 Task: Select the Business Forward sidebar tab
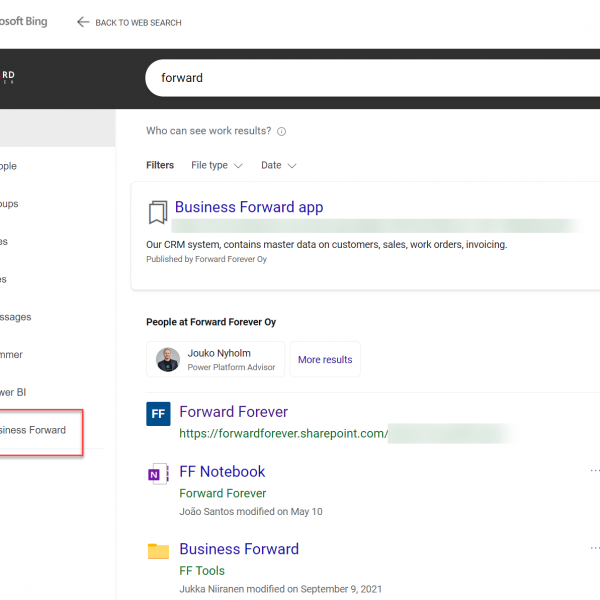tap(35, 430)
